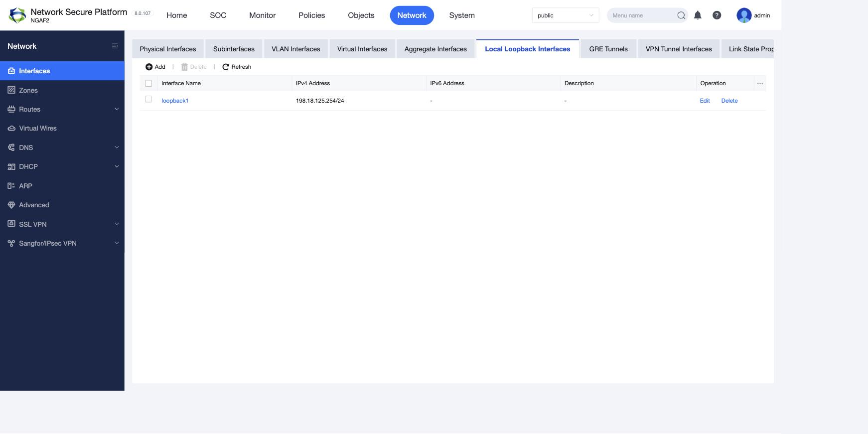Open the SOC menu
Image resolution: width=868 pixels, height=434 pixels.
[218, 15]
